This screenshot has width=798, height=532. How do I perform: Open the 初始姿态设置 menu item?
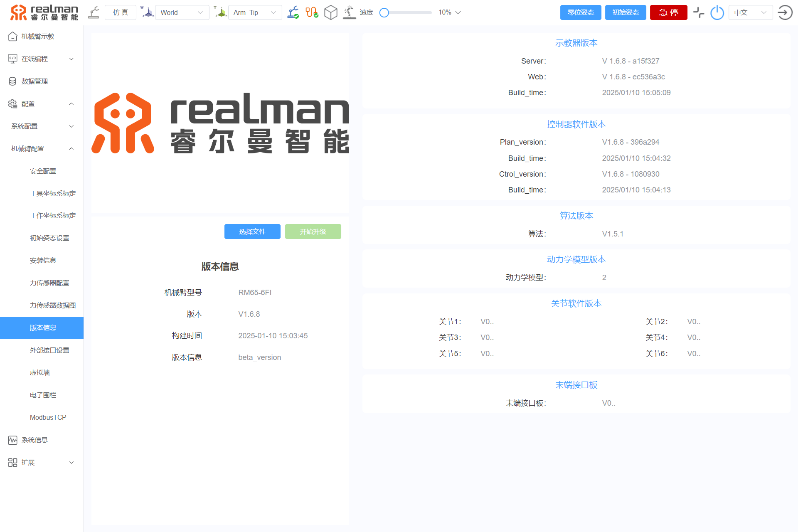click(42, 238)
